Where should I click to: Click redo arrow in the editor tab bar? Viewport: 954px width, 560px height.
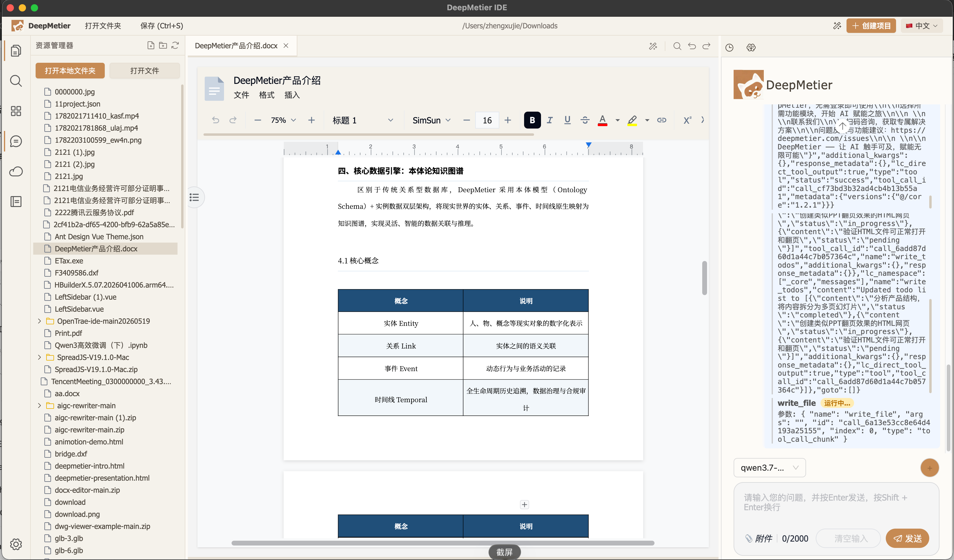point(706,46)
